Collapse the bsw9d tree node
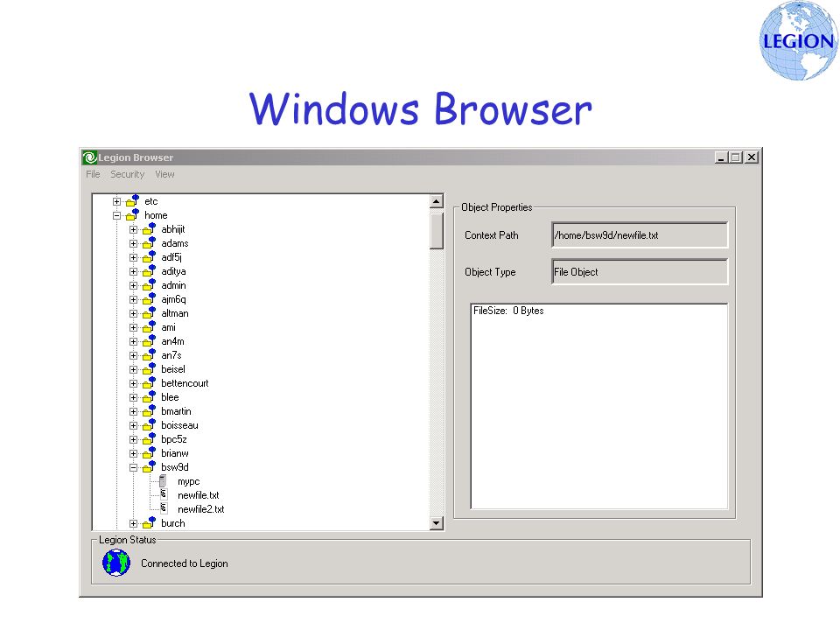The height and width of the screenshot is (630, 840). click(133, 467)
